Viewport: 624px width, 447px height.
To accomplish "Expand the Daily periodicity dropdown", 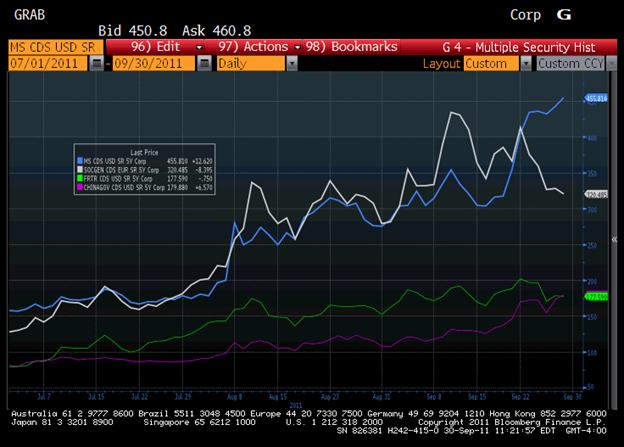I will pyautogui.click(x=253, y=63).
